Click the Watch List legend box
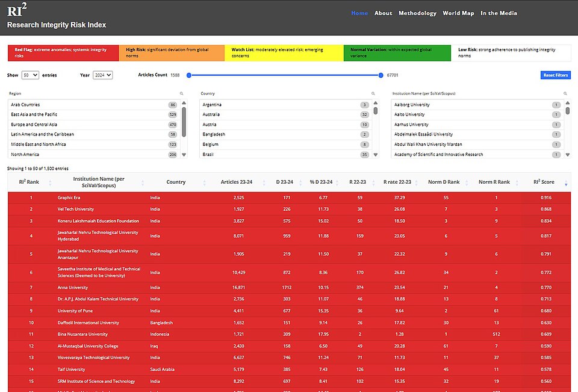 click(x=284, y=53)
